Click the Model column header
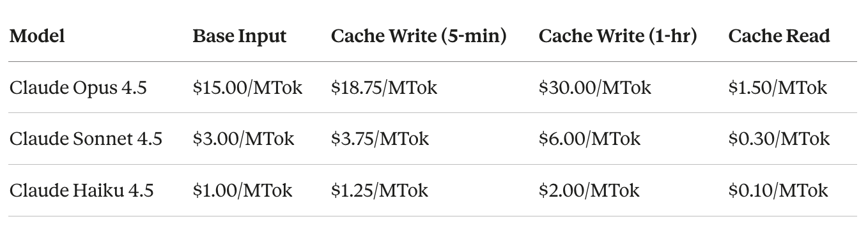The width and height of the screenshot is (868, 235). pyautogui.click(x=37, y=36)
